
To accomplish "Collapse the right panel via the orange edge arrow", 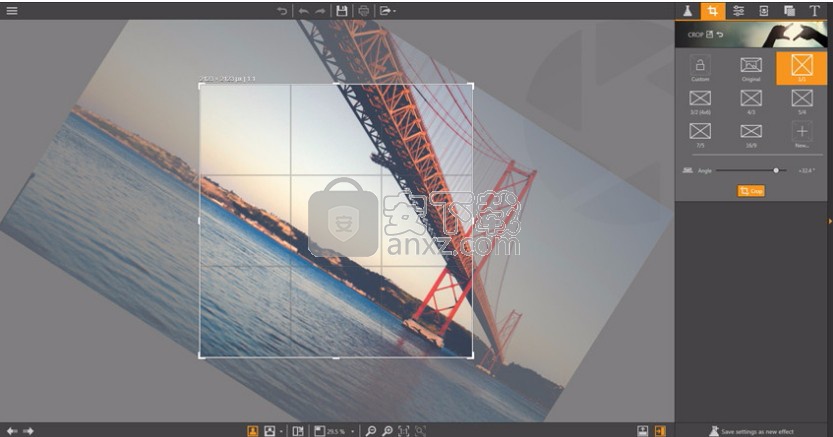I will point(830,221).
